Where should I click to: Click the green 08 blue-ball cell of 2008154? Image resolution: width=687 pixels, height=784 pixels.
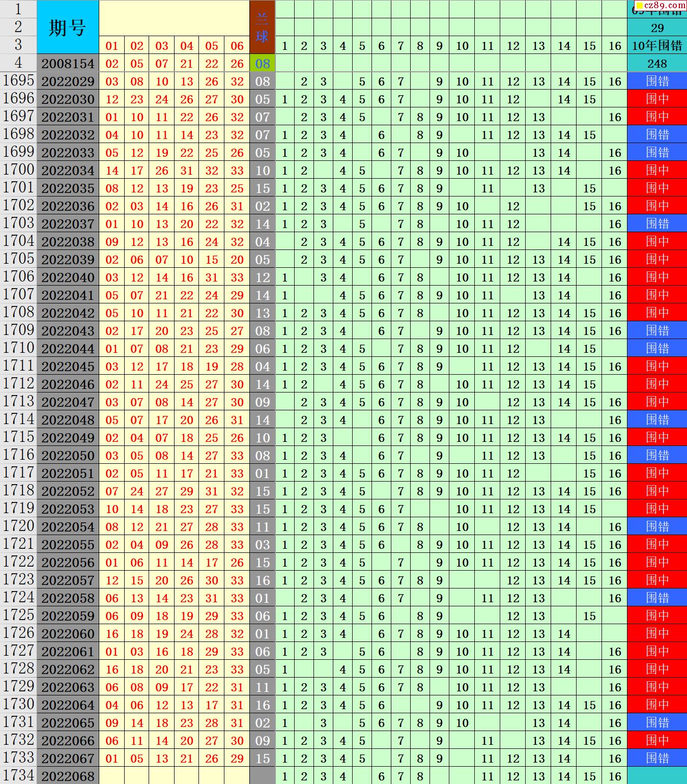[262, 64]
